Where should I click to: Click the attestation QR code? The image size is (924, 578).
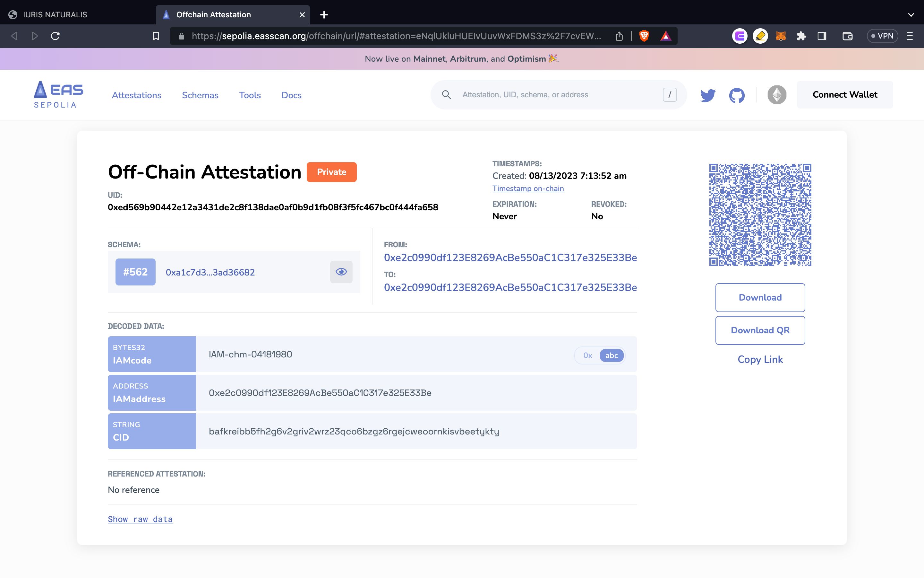(x=760, y=215)
